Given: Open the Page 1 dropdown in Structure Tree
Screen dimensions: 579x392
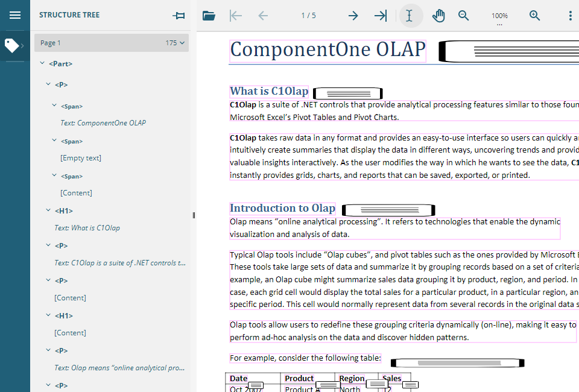Looking at the screenshot, I should pos(112,43).
